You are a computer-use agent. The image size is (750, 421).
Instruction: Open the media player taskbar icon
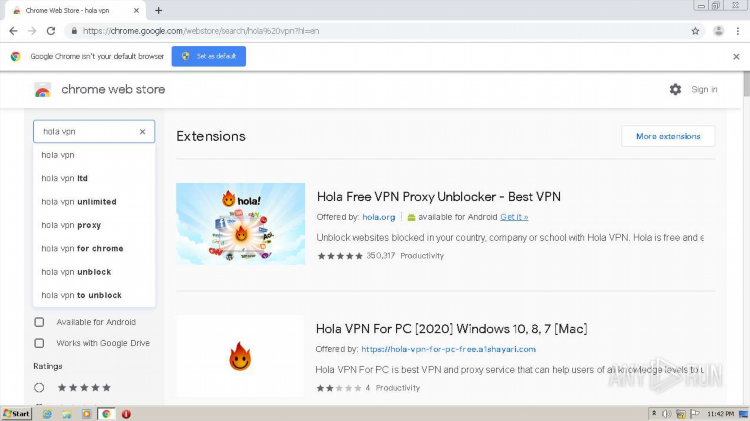point(86,414)
